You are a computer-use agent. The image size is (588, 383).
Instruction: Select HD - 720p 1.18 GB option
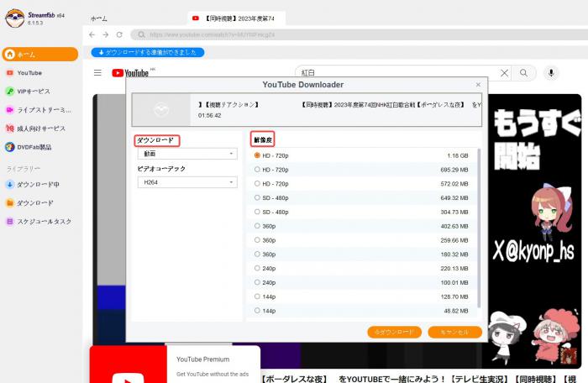pyautogui.click(x=361, y=155)
